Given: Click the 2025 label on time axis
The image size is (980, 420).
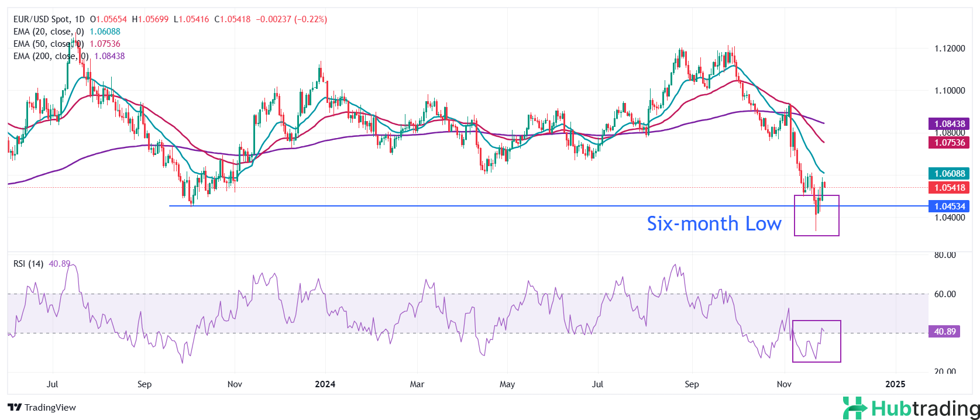Looking at the screenshot, I should [895, 384].
